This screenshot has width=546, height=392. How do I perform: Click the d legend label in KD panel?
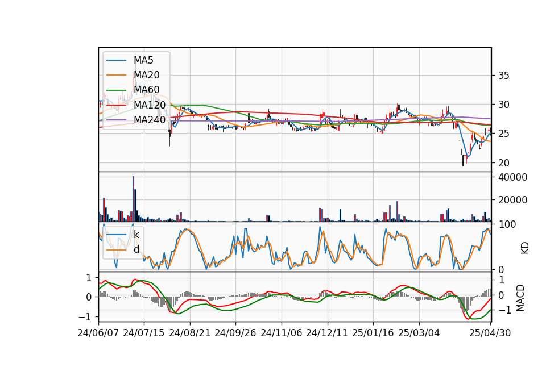tap(136, 249)
